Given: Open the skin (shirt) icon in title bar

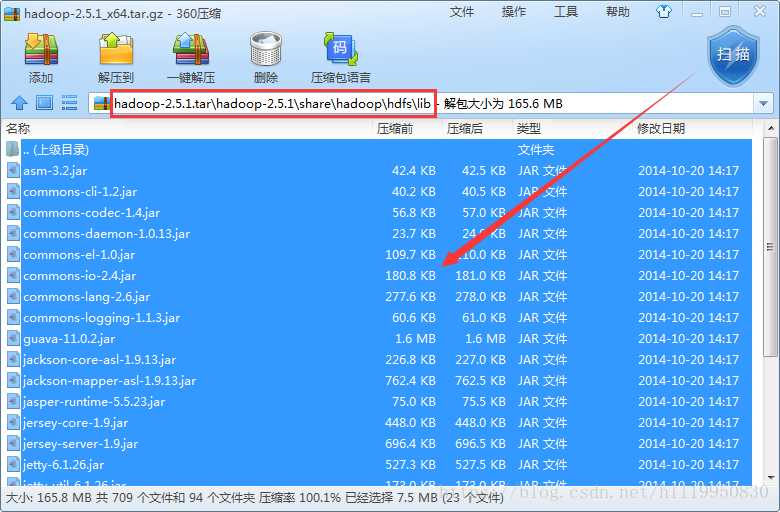Looking at the screenshot, I should click(664, 12).
